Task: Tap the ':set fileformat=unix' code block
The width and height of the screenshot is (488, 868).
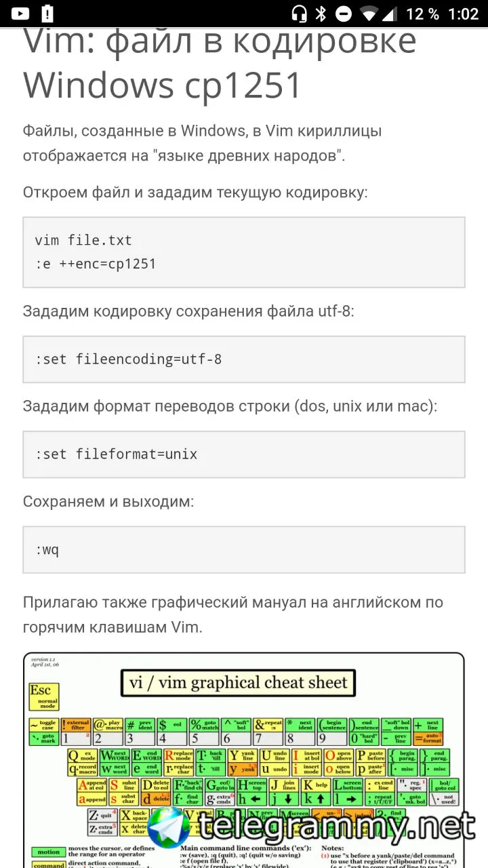Action: pyautogui.click(x=244, y=454)
